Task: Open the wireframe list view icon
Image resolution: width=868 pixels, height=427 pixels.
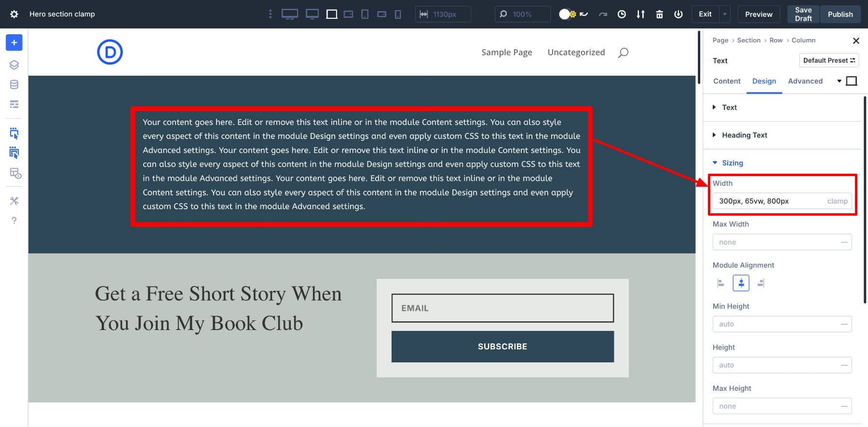Action: tap(14, 104)
